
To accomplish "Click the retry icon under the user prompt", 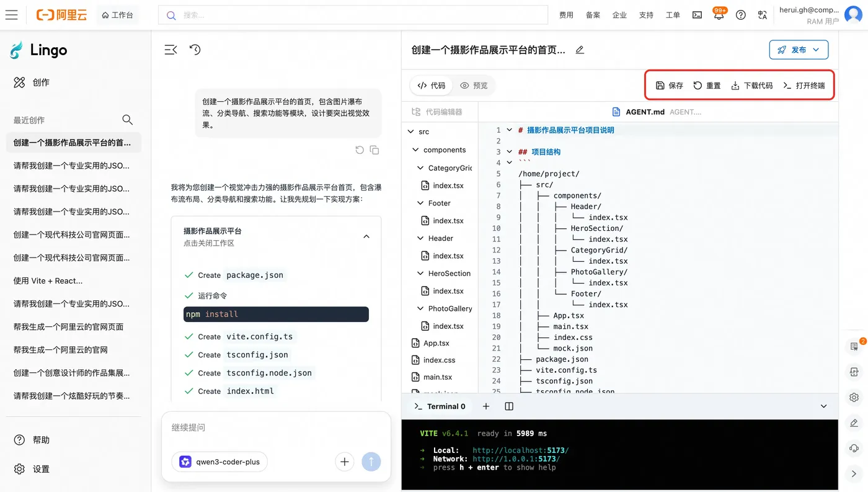I will 360,150.
